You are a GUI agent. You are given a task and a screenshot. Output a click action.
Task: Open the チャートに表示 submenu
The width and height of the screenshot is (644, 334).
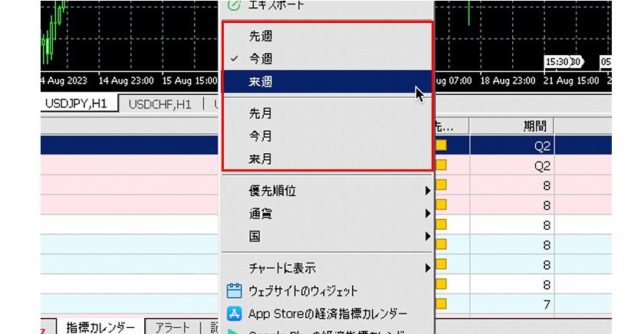click(327, 268)
